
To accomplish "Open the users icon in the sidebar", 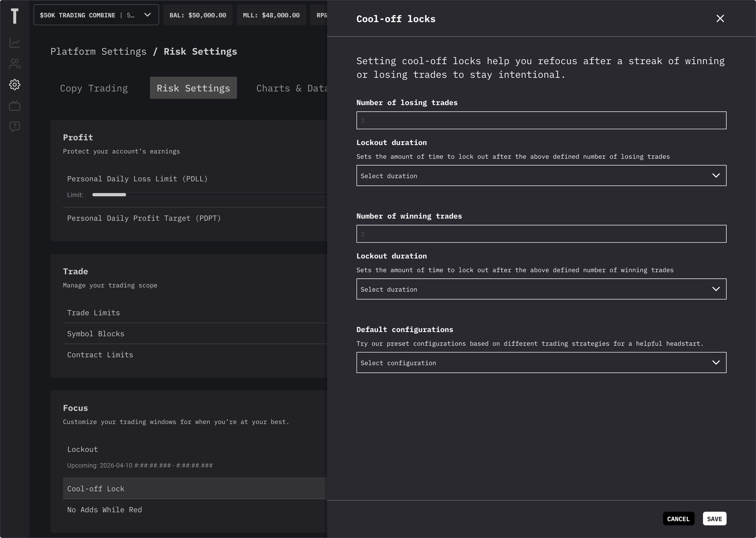I will click(x=15, y=64).
